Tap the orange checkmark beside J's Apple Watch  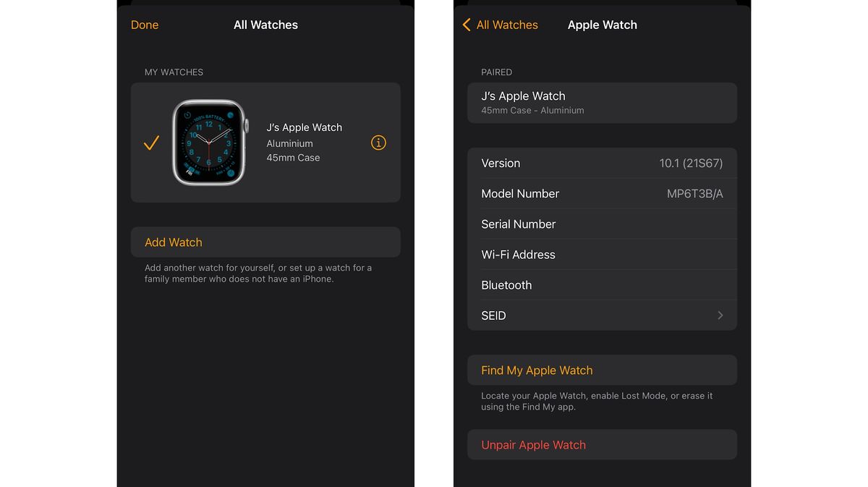click(x=151, y=143)
